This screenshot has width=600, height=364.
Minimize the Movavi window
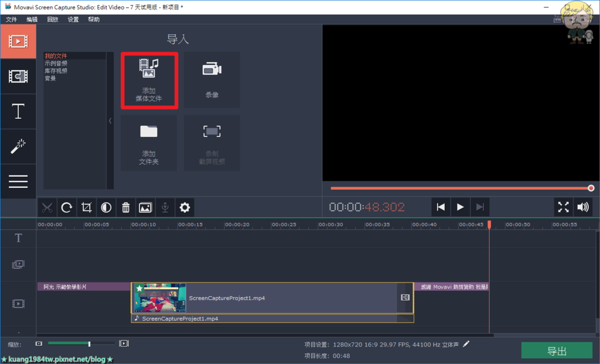pyautogui.click(x=546, y=7)
